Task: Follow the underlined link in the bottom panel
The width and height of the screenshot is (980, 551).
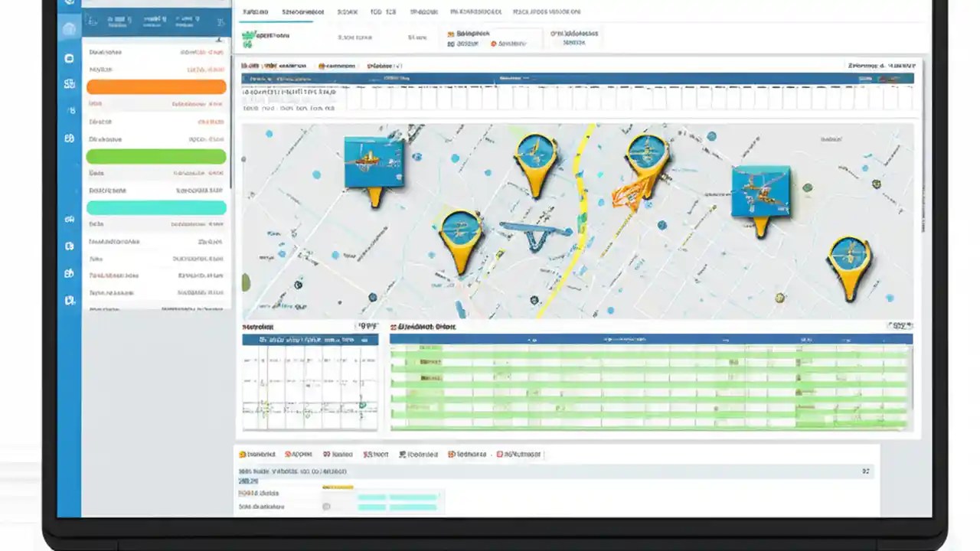Action: [248, 481]
